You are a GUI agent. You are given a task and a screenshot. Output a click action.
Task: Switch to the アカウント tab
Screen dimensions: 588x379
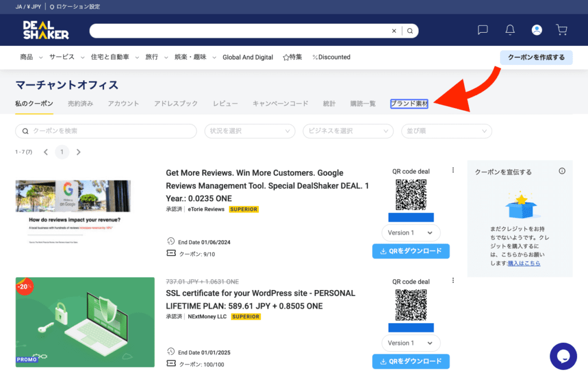point(123,103)
